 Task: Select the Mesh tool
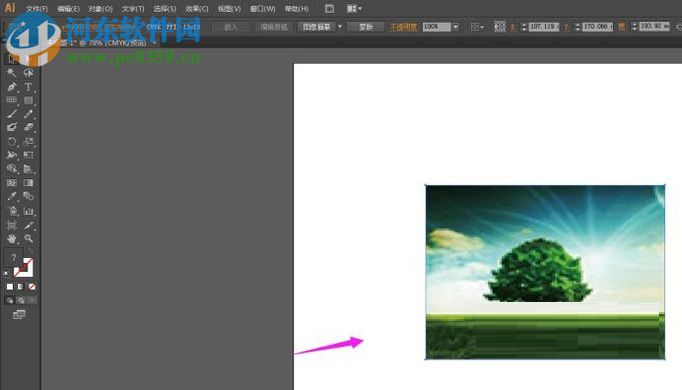(12, 183)
